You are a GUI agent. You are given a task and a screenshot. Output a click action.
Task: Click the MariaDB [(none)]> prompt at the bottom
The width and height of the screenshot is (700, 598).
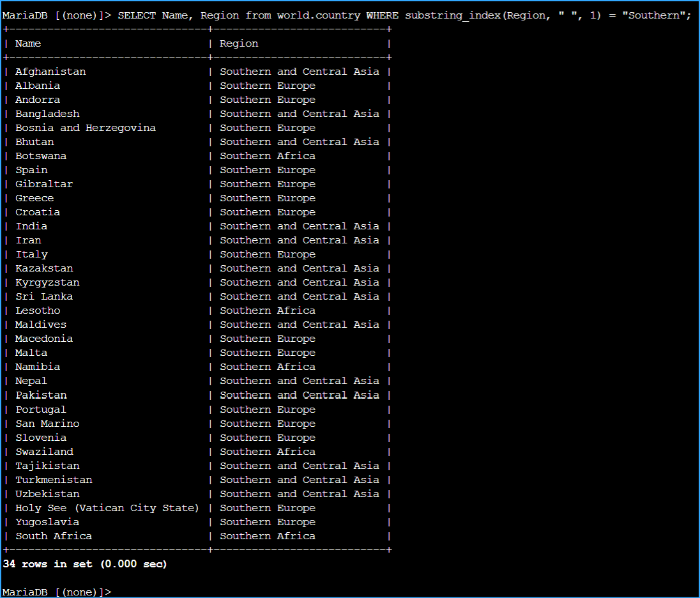57,592
